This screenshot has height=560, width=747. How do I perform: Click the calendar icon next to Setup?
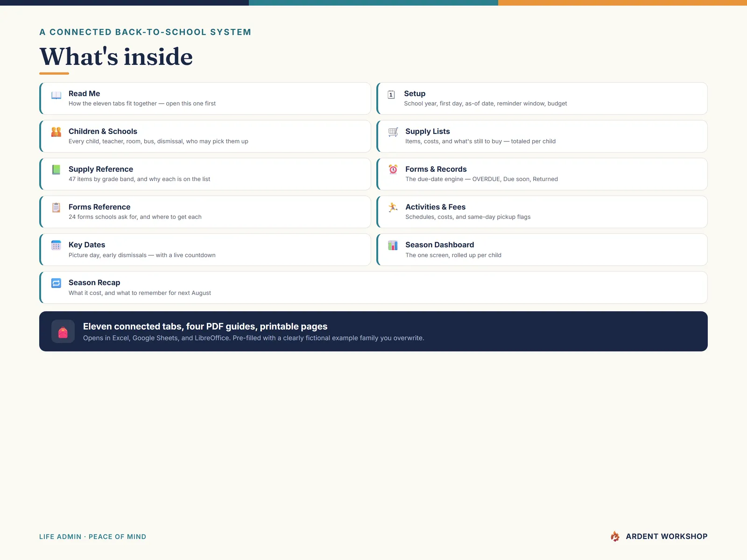[391, 95]
